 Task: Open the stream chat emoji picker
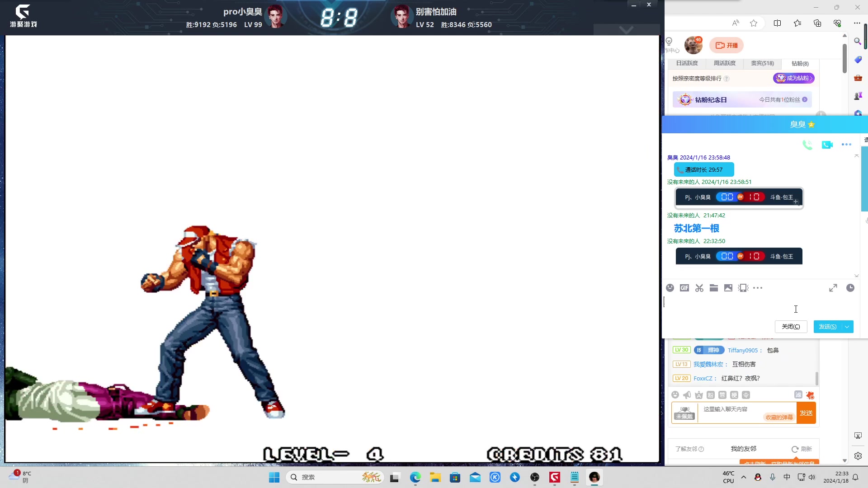pos(675,395)
